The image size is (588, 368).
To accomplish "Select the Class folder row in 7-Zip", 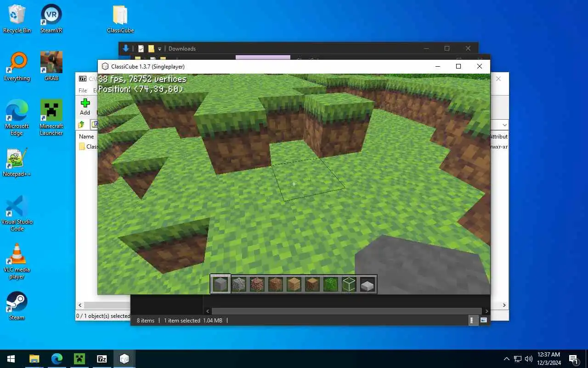I will [88, 147].
